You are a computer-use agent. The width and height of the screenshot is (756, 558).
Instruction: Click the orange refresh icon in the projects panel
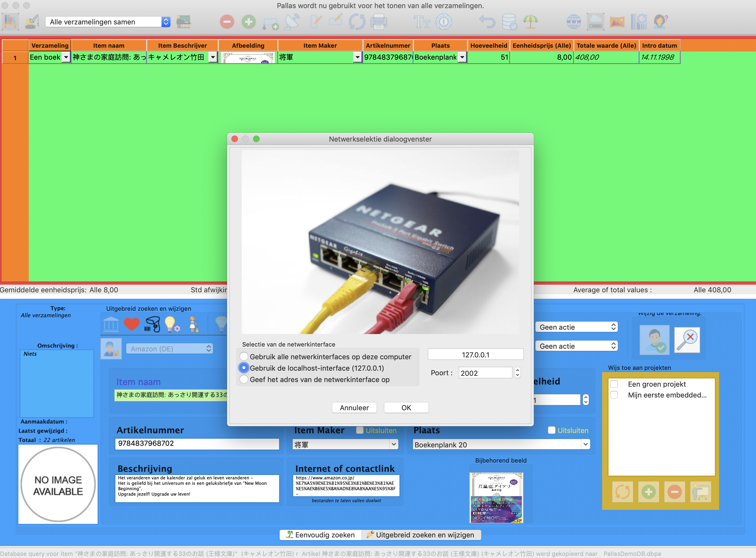[622, 492]
